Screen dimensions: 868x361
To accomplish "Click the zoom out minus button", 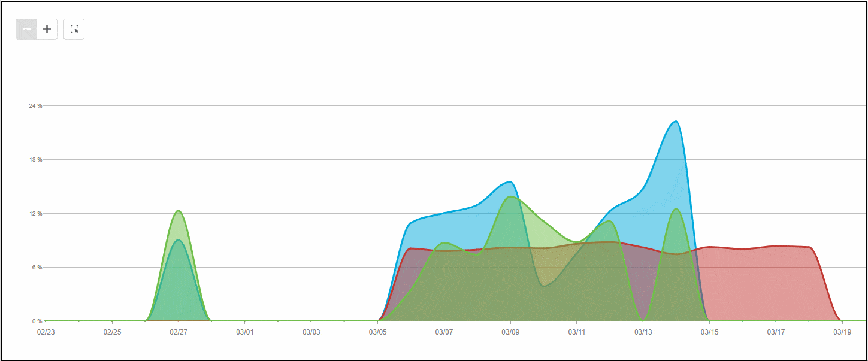I will (x=26, y=29).
